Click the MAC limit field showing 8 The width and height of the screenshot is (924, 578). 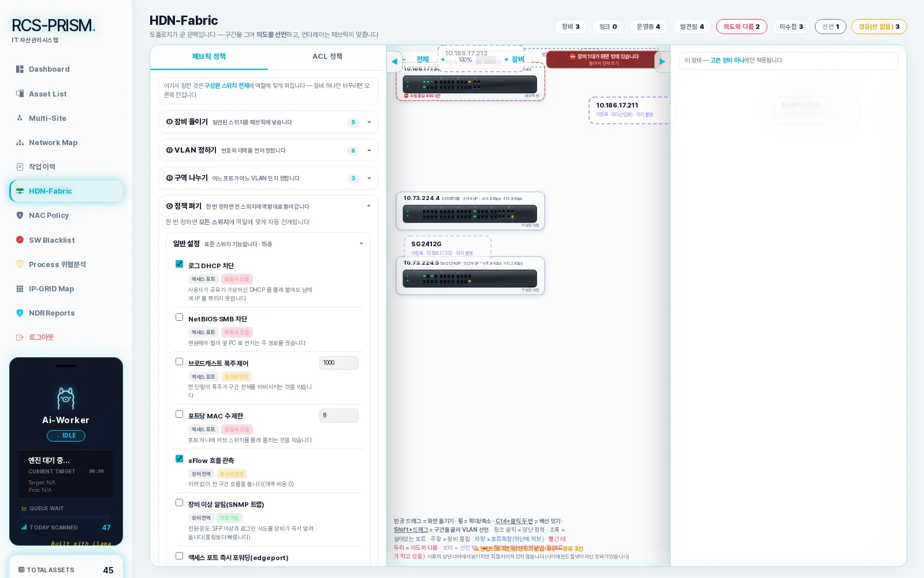click(338, 416)
